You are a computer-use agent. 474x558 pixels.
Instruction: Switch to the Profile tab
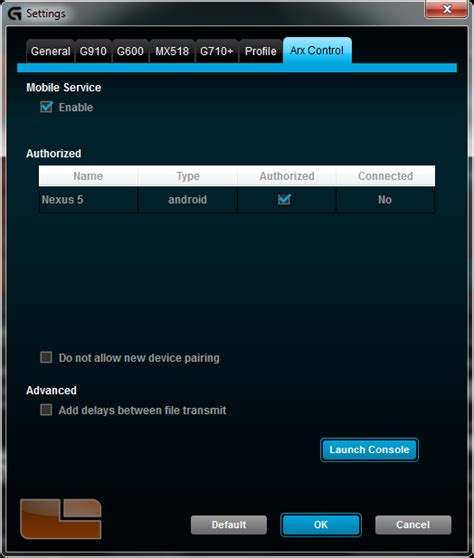[260, 51]
